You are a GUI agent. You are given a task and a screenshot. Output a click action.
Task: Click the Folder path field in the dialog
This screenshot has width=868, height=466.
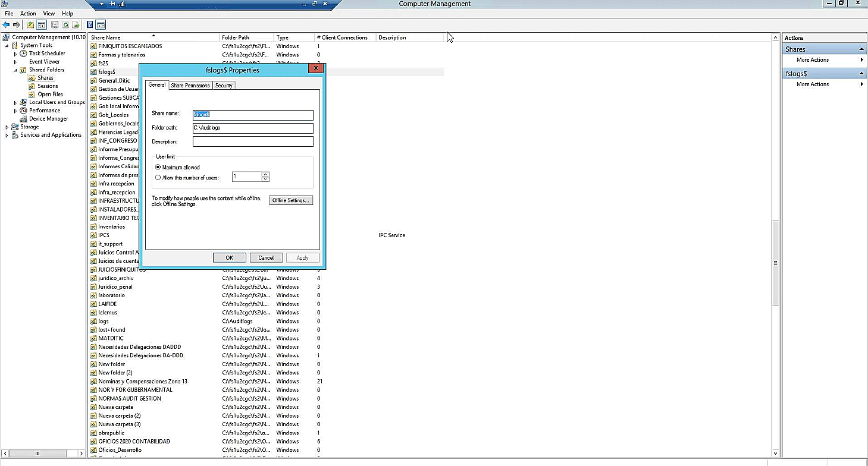coord(253,128)
